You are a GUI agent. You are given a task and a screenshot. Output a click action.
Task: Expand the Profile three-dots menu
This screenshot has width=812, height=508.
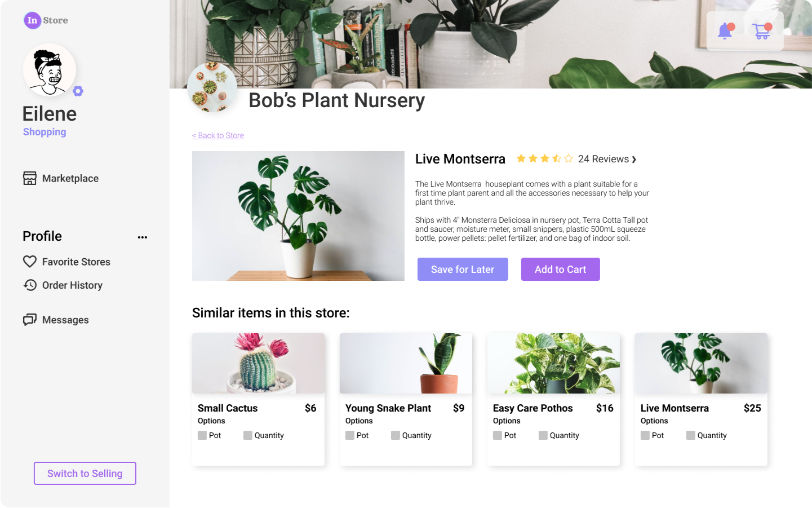pyautogui.click(x=143, y=237)
